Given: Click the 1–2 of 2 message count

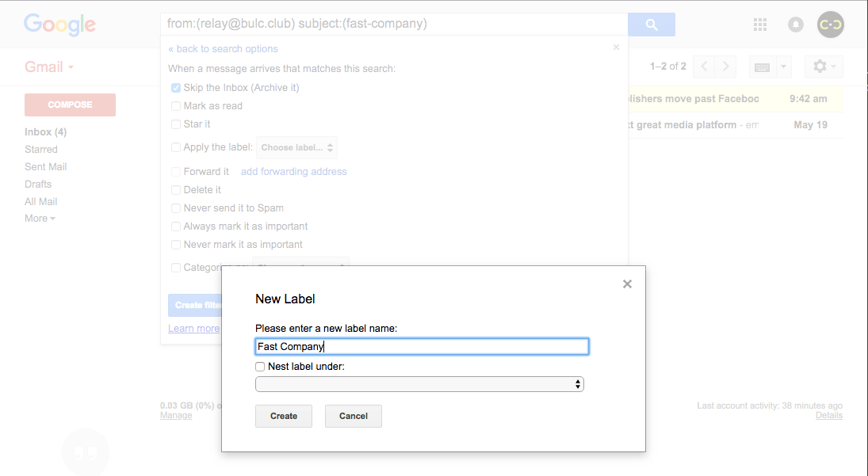Looking at the screenshot, I should point(668,67).
